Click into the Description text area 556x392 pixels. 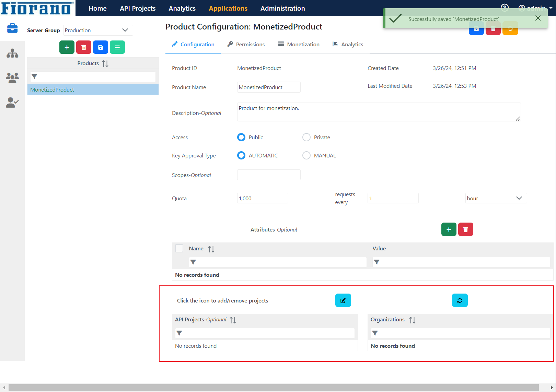click(379, 112)
